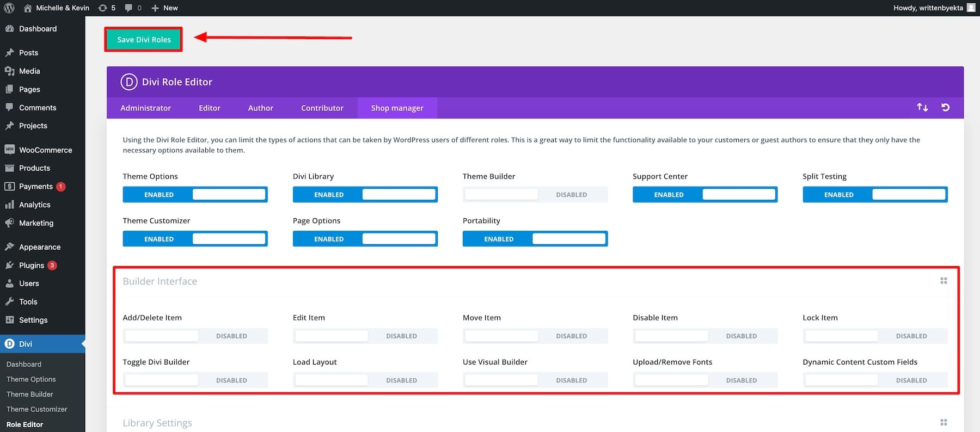Enable the Load Layout switch
The height and width of the screenshot is (432, 980).
tap(365, 380)
